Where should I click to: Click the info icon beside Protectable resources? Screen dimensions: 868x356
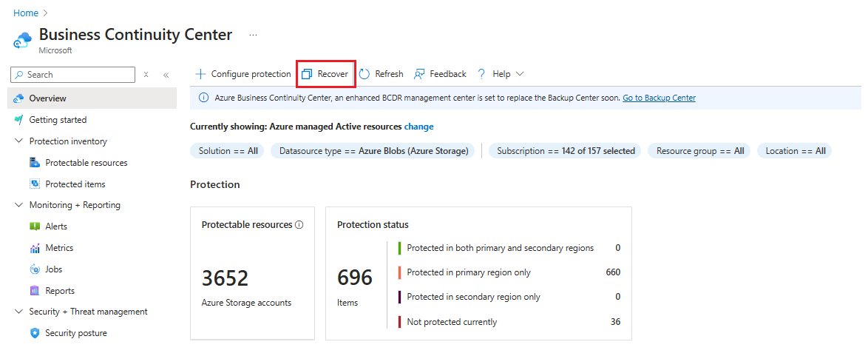point(299,225)
